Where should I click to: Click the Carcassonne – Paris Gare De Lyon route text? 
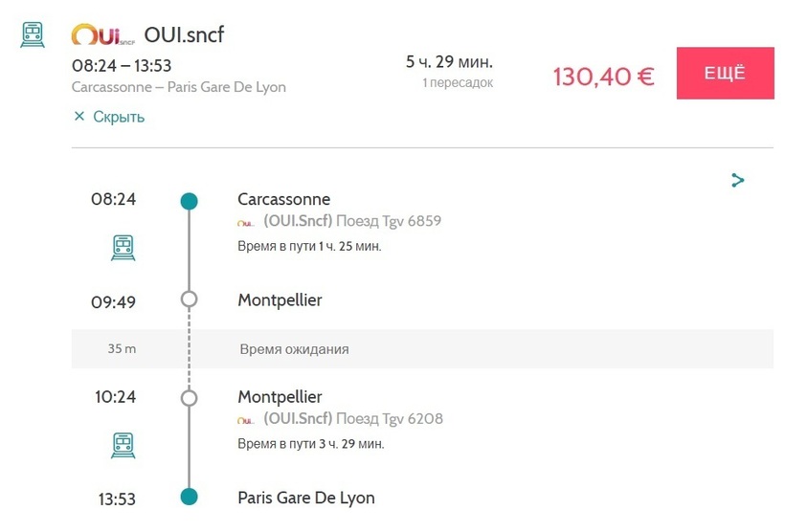(179, 87)
